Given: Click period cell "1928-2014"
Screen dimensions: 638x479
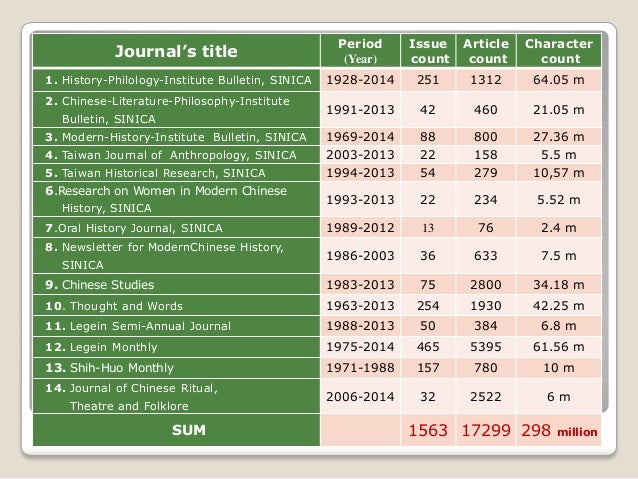Looking at the screenshot, I should tap(360, 80).
